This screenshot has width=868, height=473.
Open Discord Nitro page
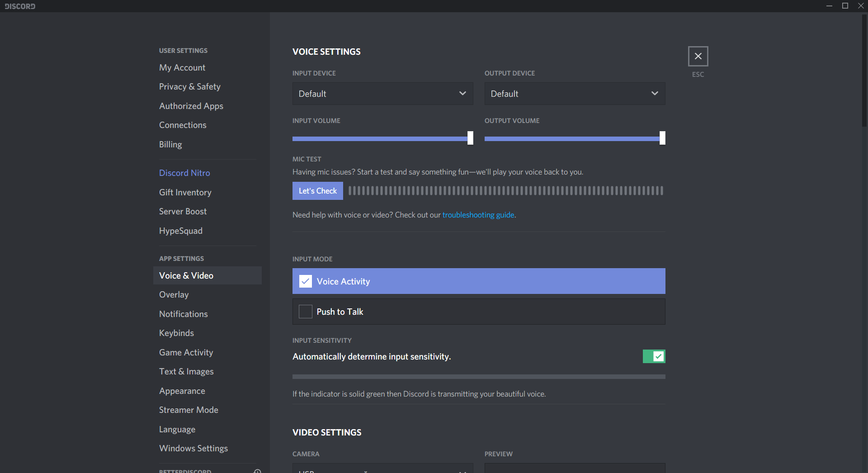[x=184, y=173]
